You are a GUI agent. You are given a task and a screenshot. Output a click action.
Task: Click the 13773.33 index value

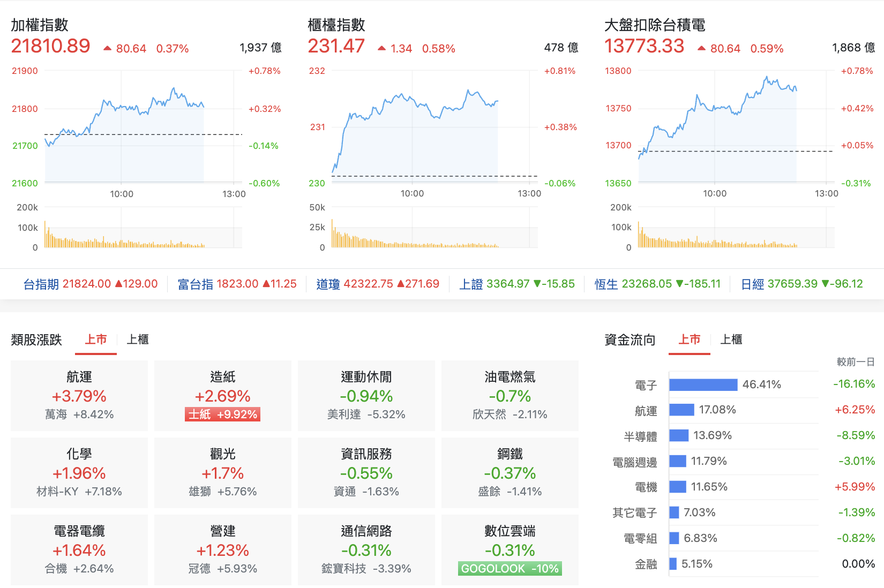(645, 46)
